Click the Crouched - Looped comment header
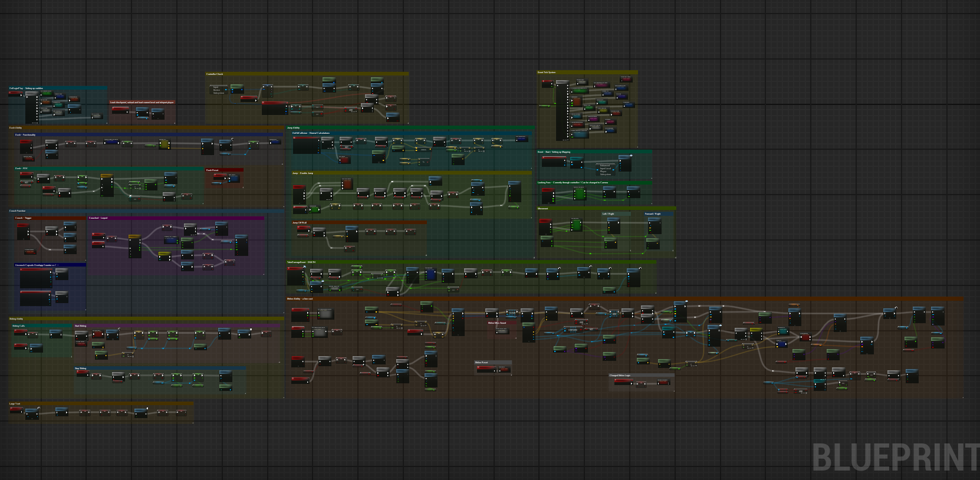Screen dimensions: 980x480 point(98,218)
